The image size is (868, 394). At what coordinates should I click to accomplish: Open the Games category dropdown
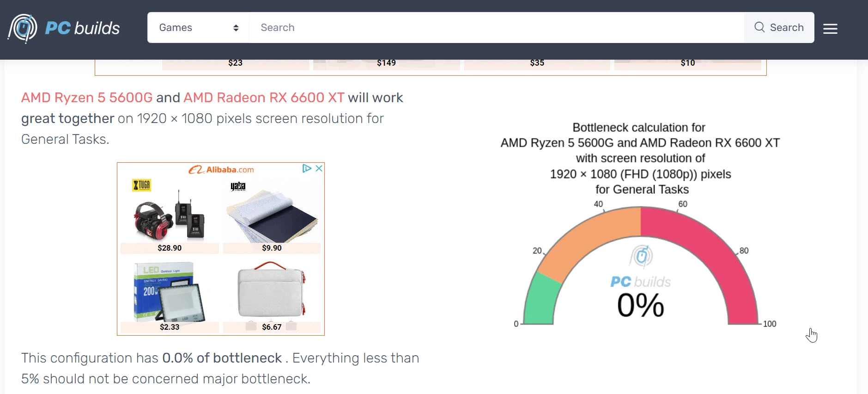[x=198, y=28]
